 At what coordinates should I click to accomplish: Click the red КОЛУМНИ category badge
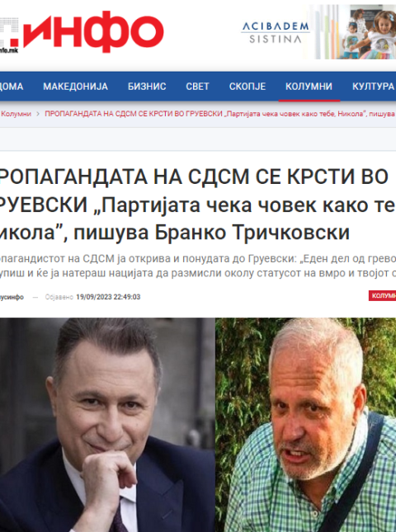pos(383,296)
